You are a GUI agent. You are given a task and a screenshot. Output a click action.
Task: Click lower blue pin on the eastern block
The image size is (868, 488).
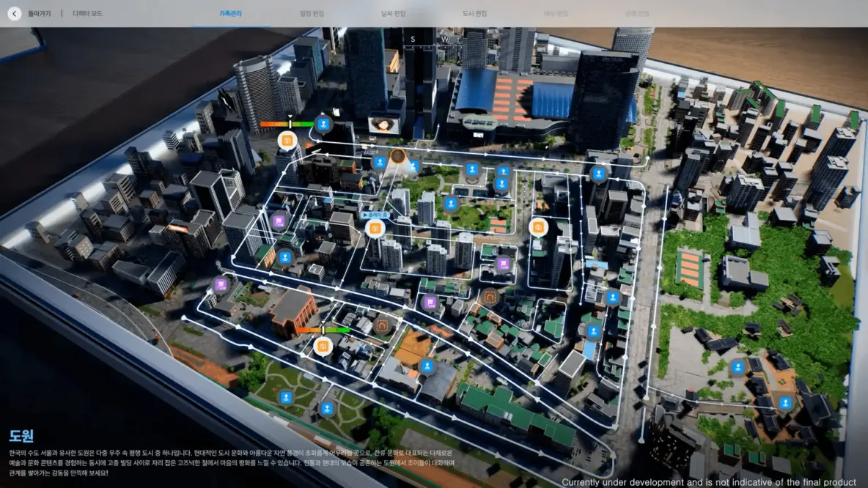[593, 331]
